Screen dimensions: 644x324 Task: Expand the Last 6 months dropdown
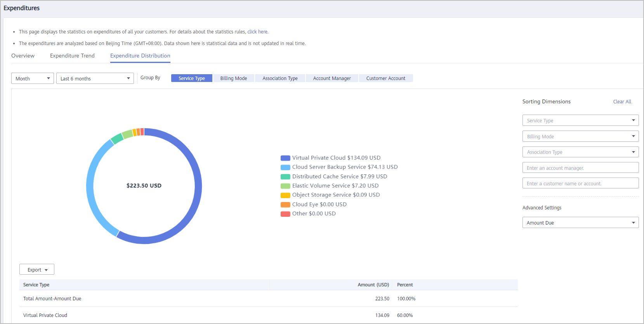point(95,78)
